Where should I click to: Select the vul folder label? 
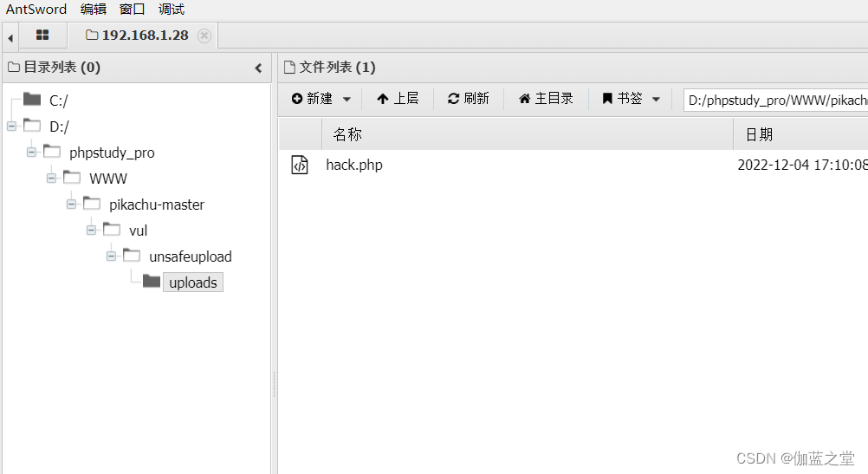(138, 231)
